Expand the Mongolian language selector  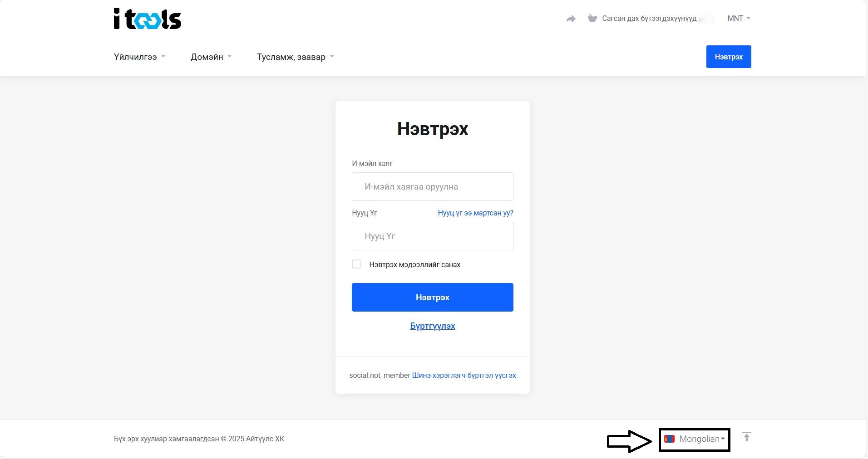click(x=700, y=439)
